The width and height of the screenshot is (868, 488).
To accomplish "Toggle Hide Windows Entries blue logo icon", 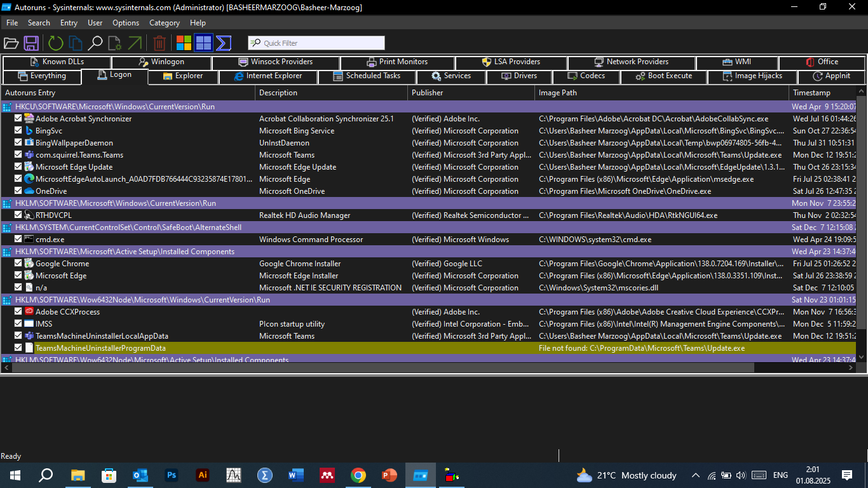I will (x=203, y=43).
